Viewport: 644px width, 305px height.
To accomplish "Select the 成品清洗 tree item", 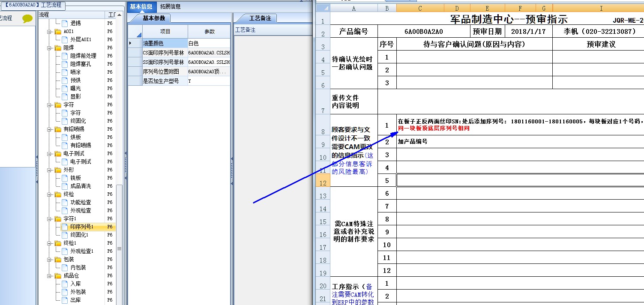I will (x=81, y=186).
